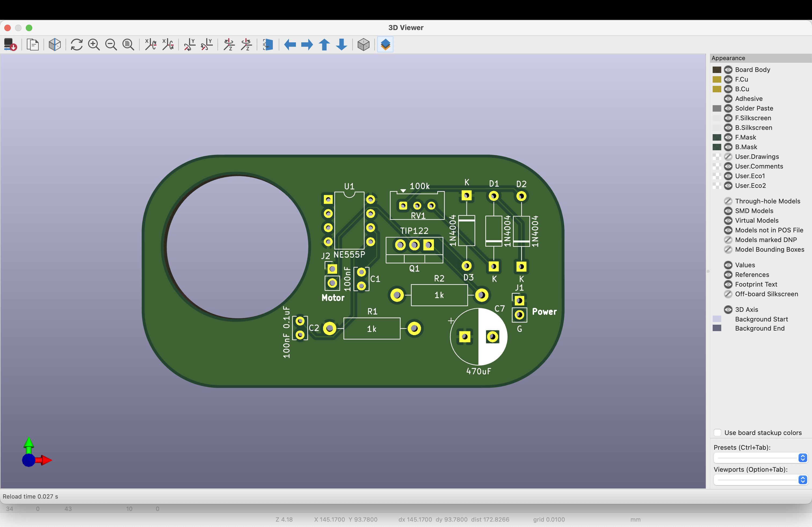Toggle the appearance manager layers icon
Screen dimensions: 812x527
[386, 45]
